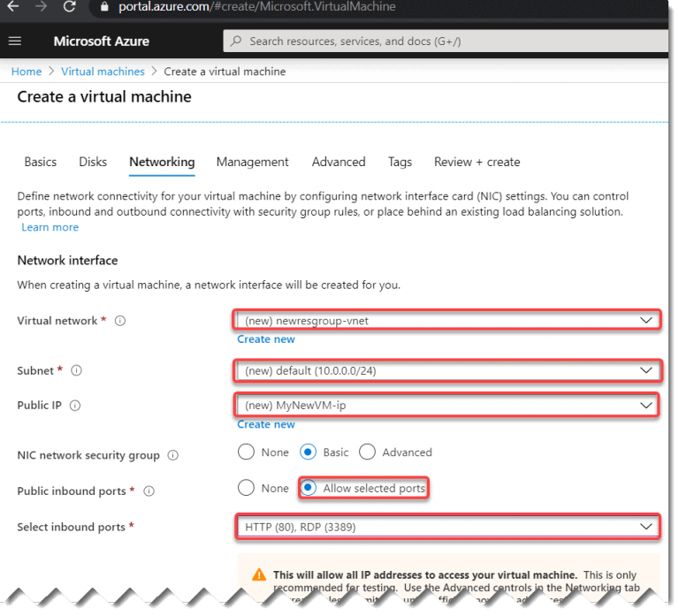Click Create new under Virtual network

point(266,340)
